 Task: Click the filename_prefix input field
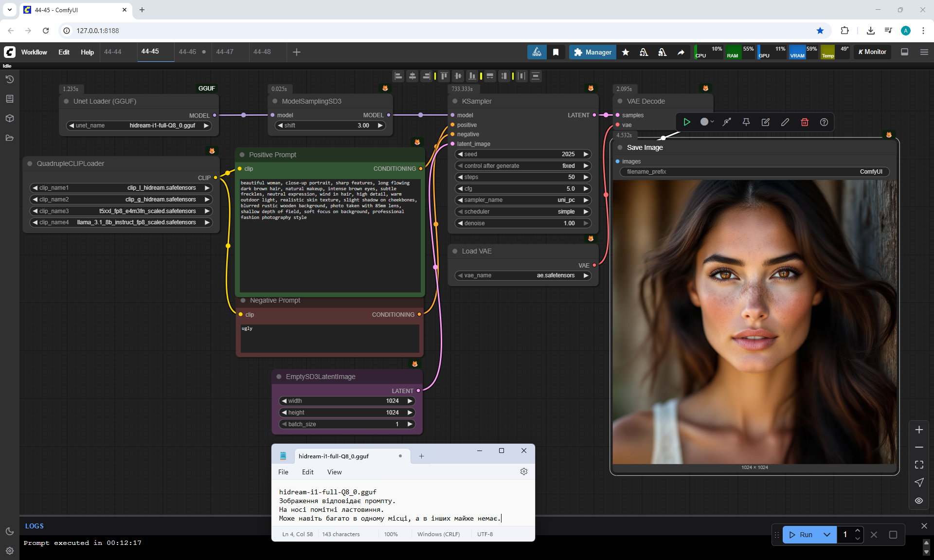point(754,172)
